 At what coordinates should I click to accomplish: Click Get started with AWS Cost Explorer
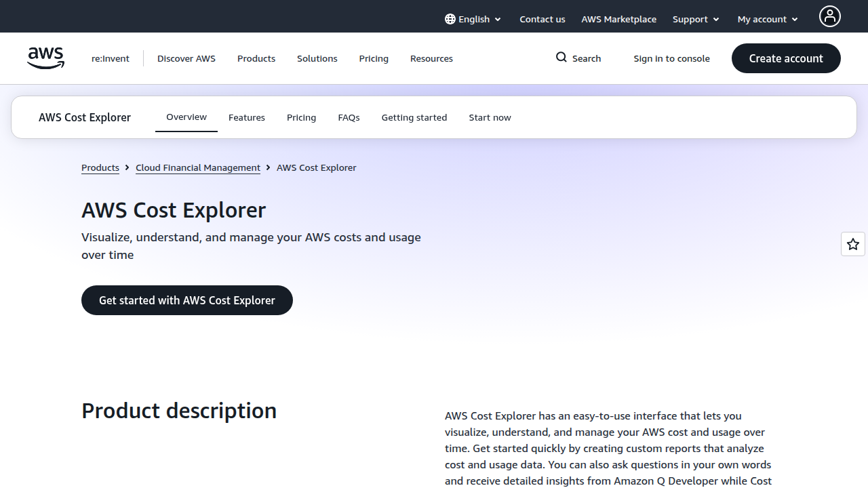(x=187, y=300)
